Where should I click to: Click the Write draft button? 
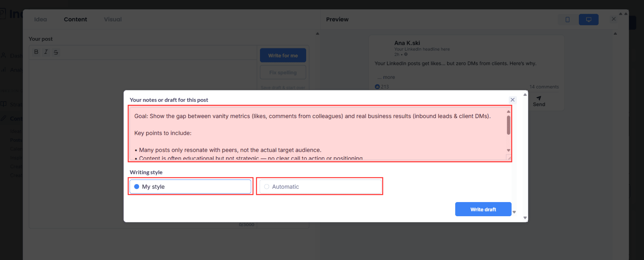point(483,209)
